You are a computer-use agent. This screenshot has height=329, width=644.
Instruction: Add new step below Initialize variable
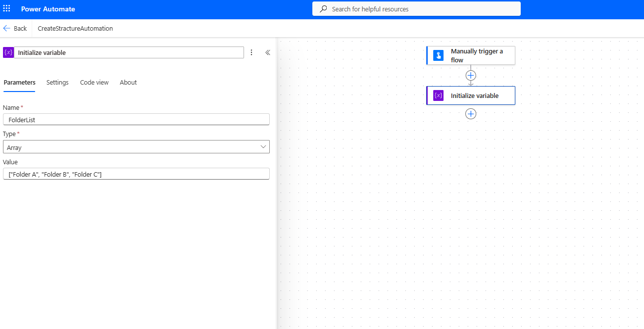pos(471,114)
